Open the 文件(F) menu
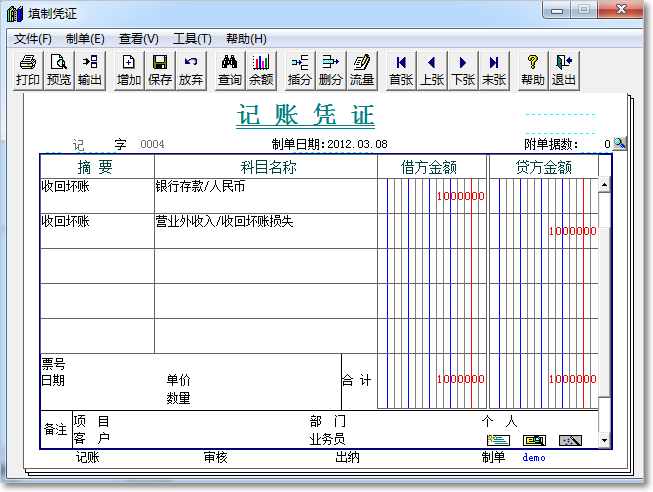653x492 pixels. point(32,39)
